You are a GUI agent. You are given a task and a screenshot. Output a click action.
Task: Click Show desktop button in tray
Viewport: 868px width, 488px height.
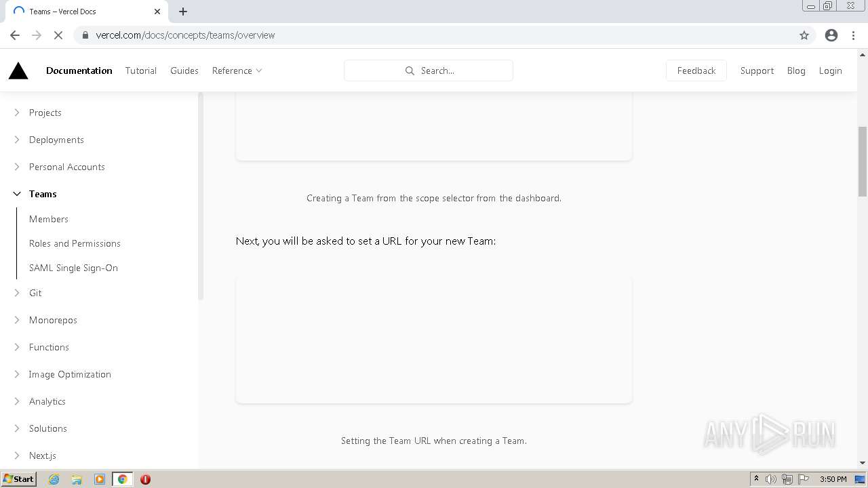(860, 479)
